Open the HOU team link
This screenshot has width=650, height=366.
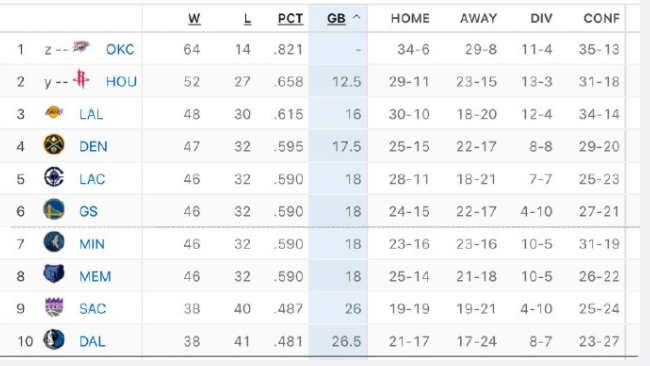[x=121, y=82]
